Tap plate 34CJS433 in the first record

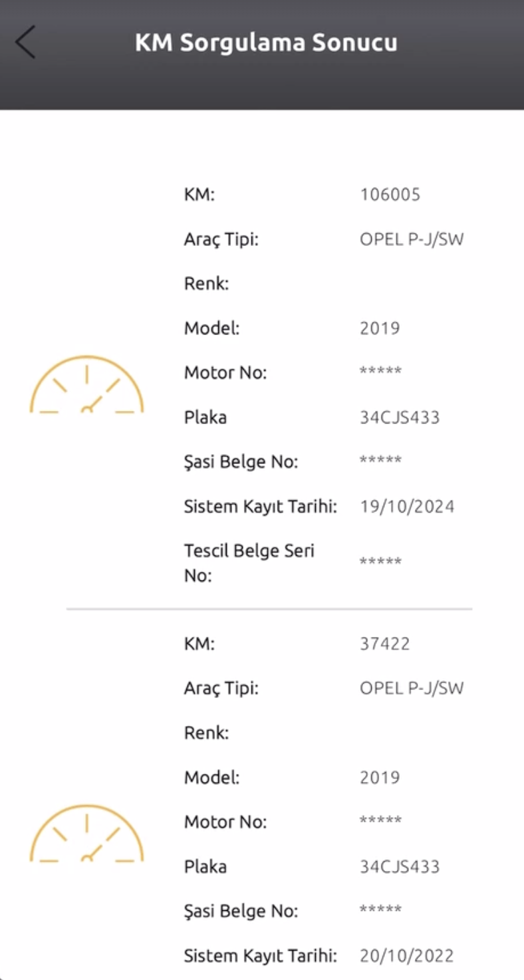click(400, 418)
